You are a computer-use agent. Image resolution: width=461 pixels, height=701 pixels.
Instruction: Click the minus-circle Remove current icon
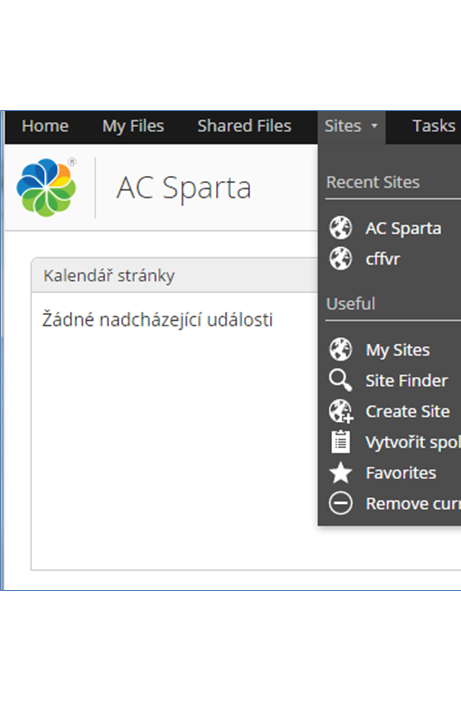(x=341, y=503)
